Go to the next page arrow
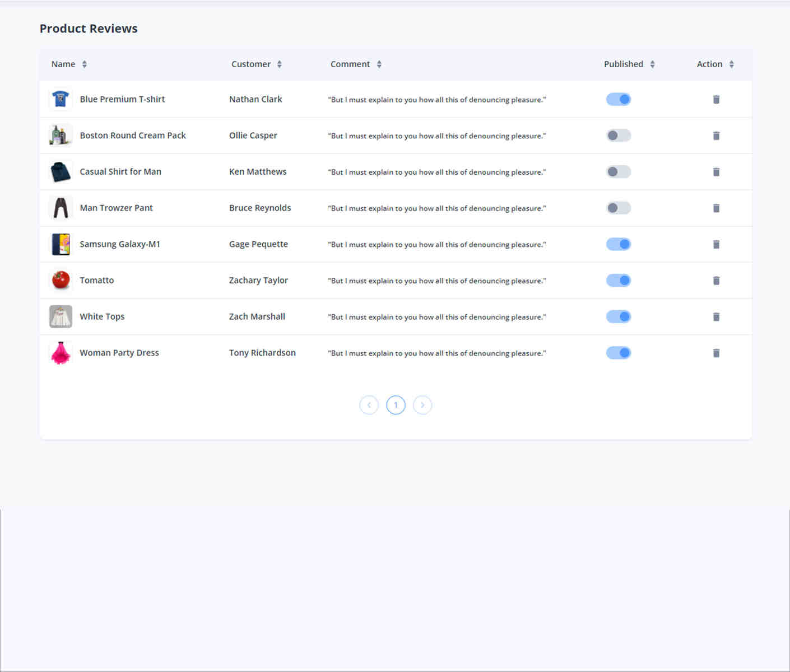This screenshot has height=672, width=790. pos(422,405)
